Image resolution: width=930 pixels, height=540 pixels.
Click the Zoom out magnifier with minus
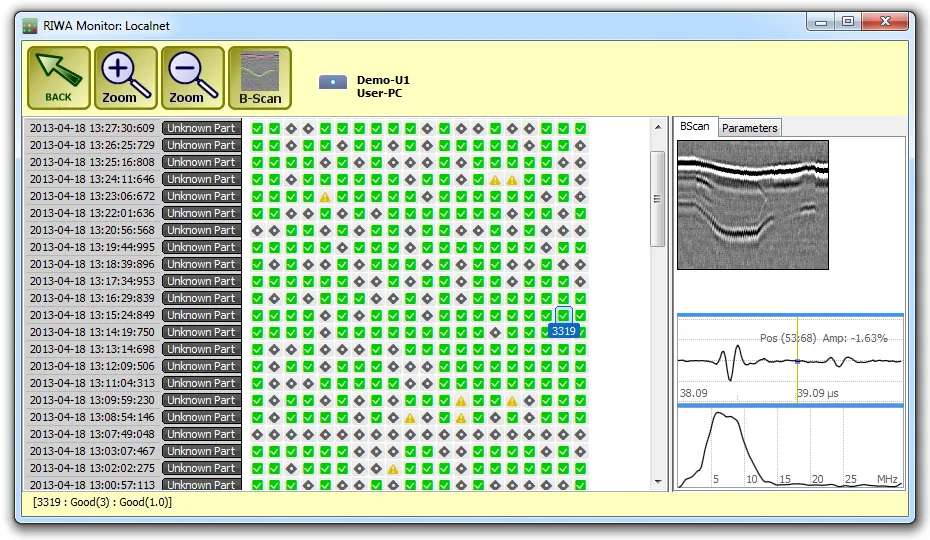coord(192,78)
